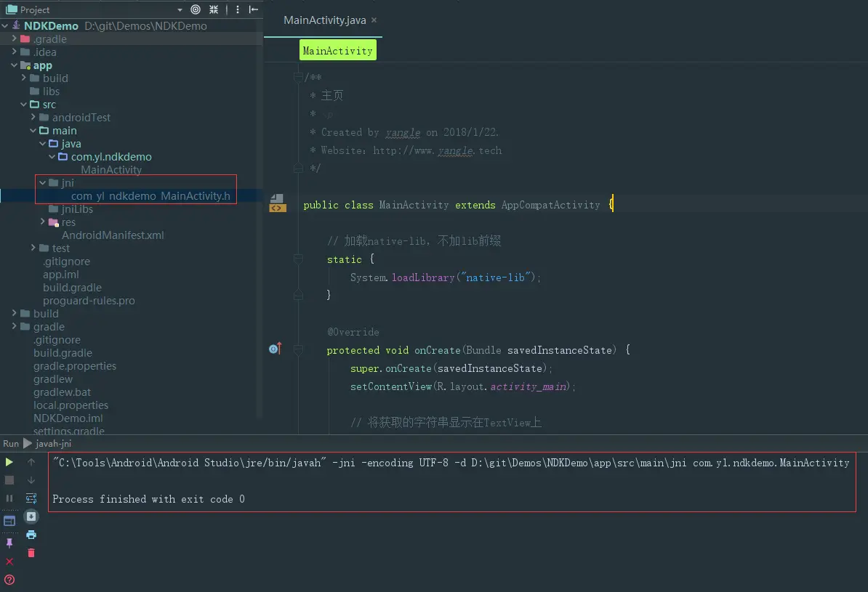868x592 pixels.
Task: Click the Project tool window title
Action: (x=35, y=9)
